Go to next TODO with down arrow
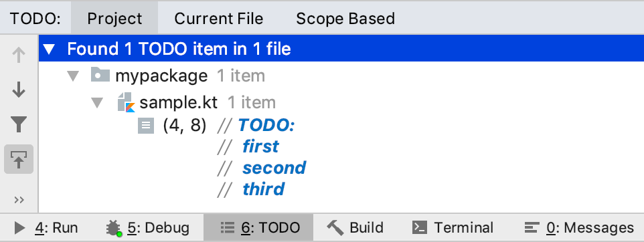Screen dimensions: 644x242 (19, 90)
